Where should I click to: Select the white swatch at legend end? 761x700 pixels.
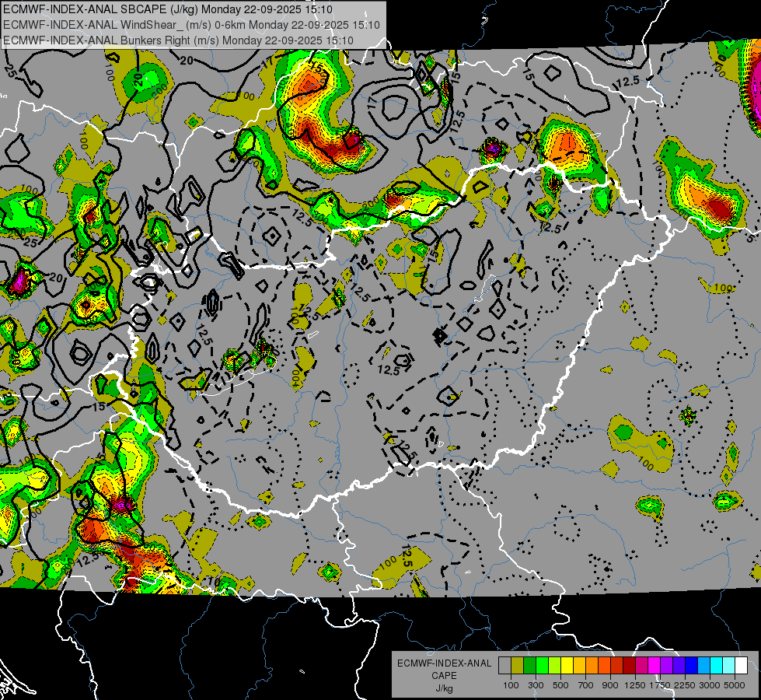741,665
